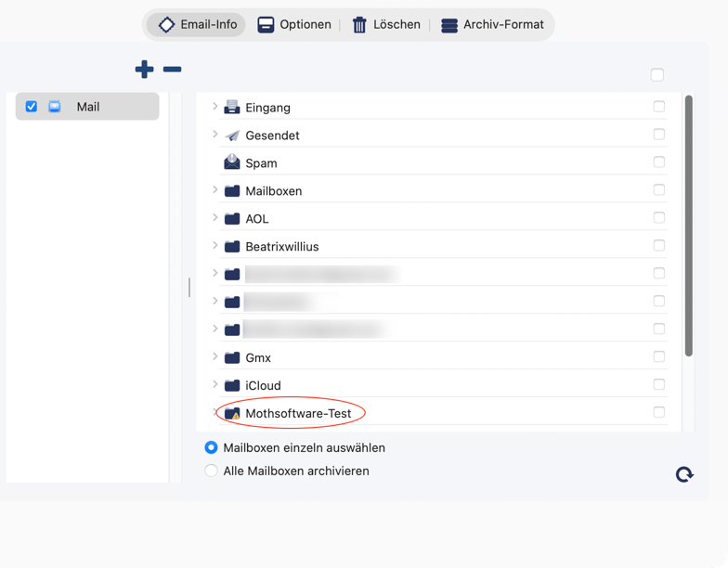Tick the checkbox for Eingang

pos(658,107)
